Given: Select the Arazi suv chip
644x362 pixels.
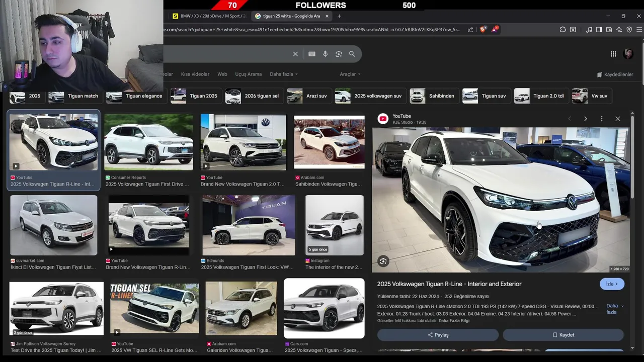Looking at the screenshot, I should [308, 96].
